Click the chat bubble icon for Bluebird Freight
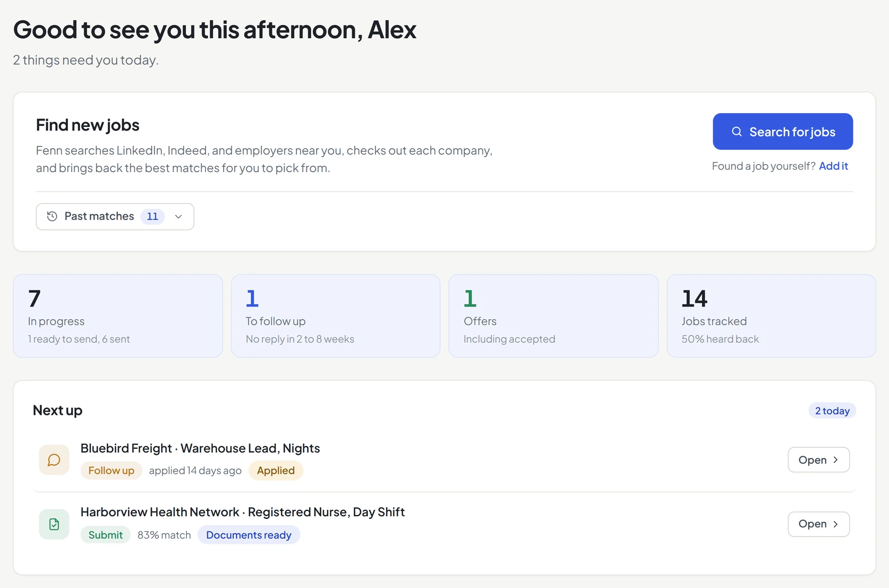 click(54, 460)
